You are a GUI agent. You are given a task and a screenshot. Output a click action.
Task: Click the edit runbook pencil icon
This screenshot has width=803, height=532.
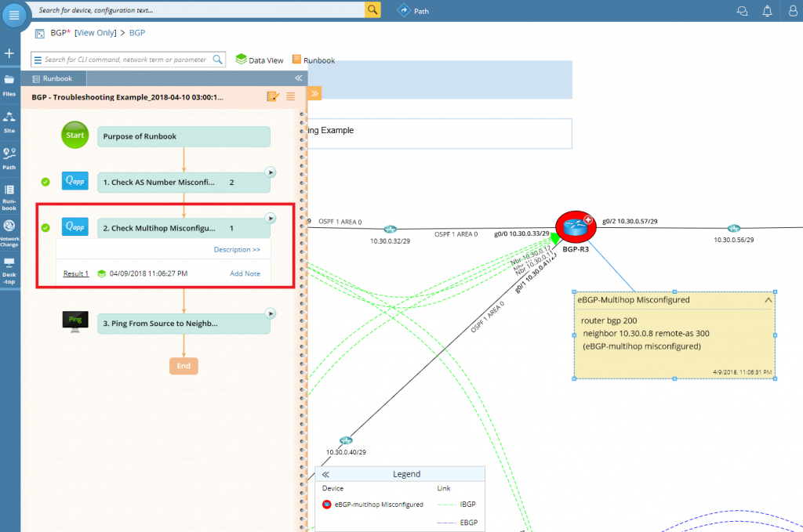tap(273, 96)
